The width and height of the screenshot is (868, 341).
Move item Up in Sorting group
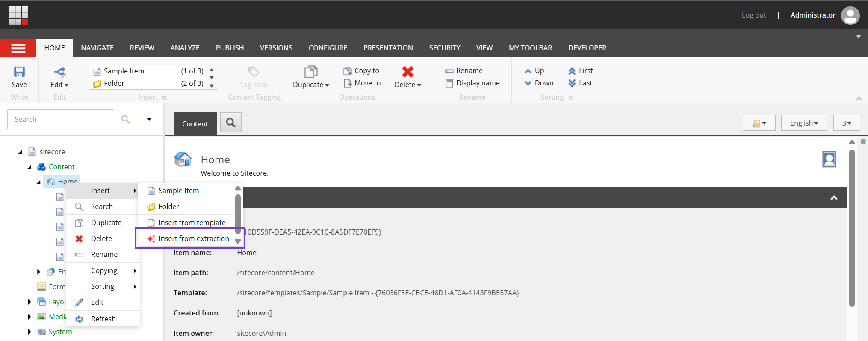click(534, 71)
